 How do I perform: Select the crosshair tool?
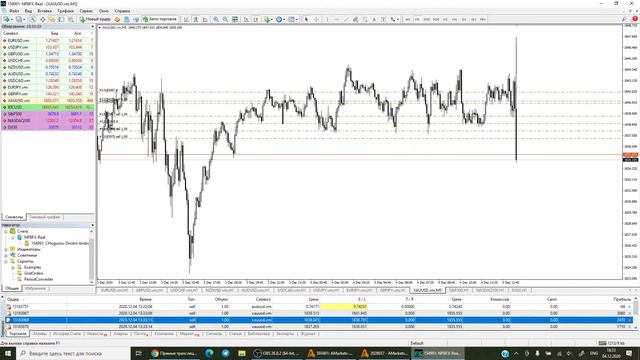pos(316,19)
